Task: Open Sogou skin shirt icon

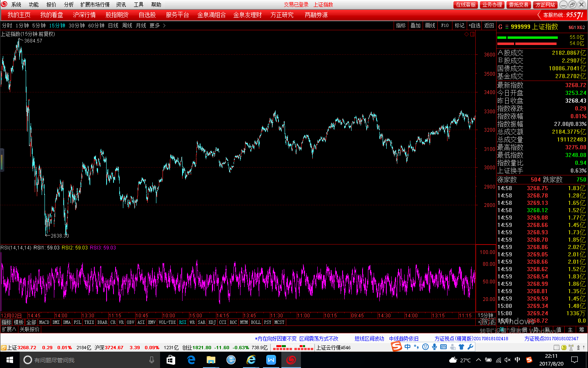Action: point(461,347)
